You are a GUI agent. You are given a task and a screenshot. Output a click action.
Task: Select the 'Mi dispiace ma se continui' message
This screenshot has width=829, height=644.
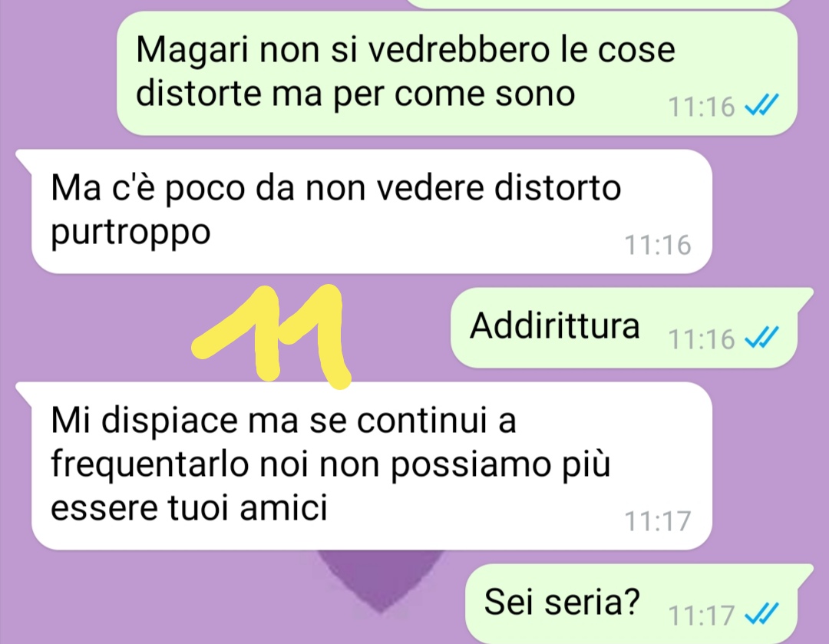click(x=372, y=466)
